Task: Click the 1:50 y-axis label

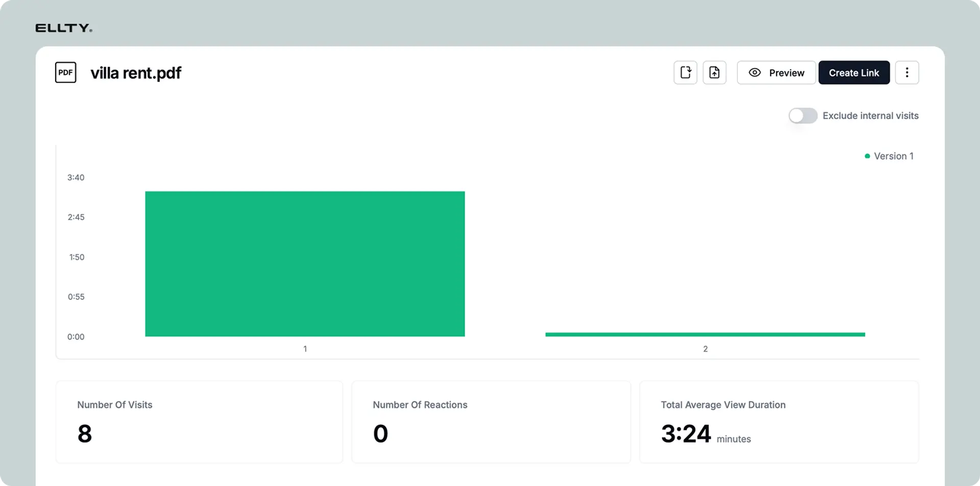Action: [77, 257]
